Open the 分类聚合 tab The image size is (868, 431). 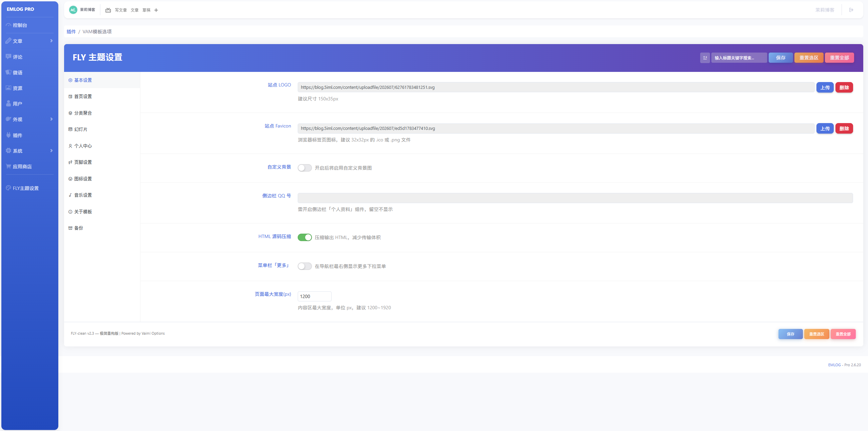point(102,113)
